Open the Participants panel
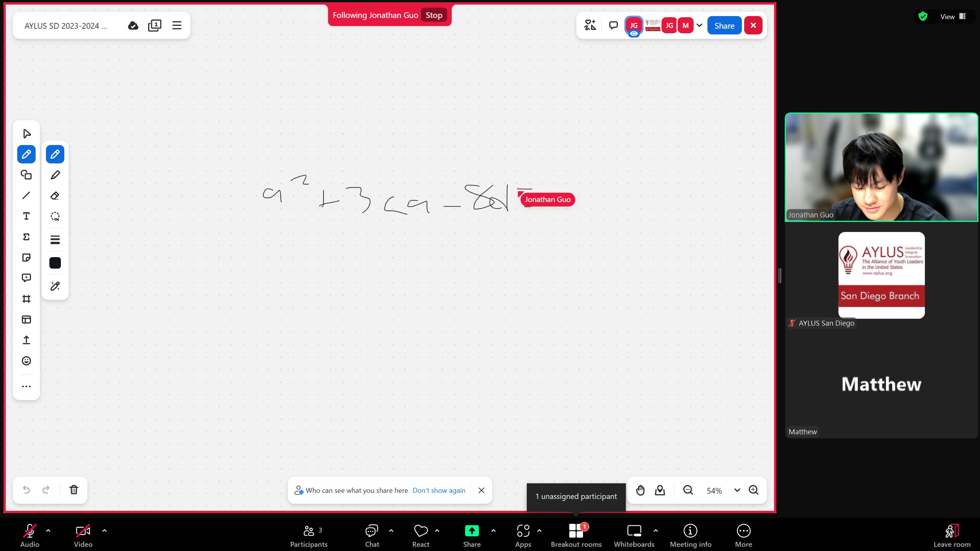This screenshot has height=551, width=980. (x=309, y=534)
